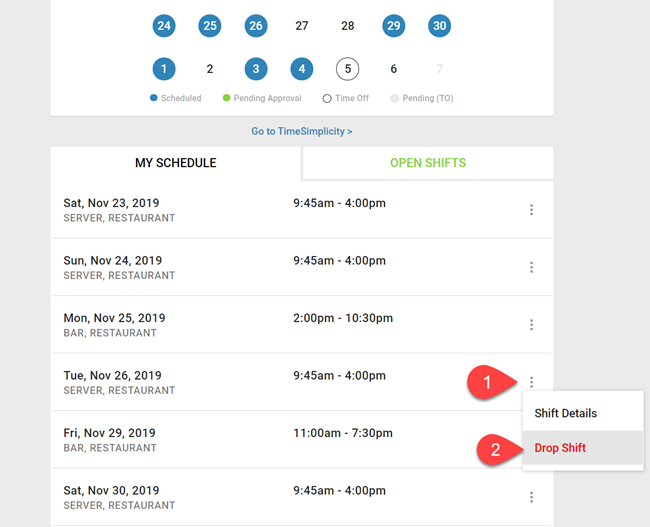650x527 pixels.
Task: Open three-dot menu for Sat, Nov 23 shift
Action: [x=531, y=210]
